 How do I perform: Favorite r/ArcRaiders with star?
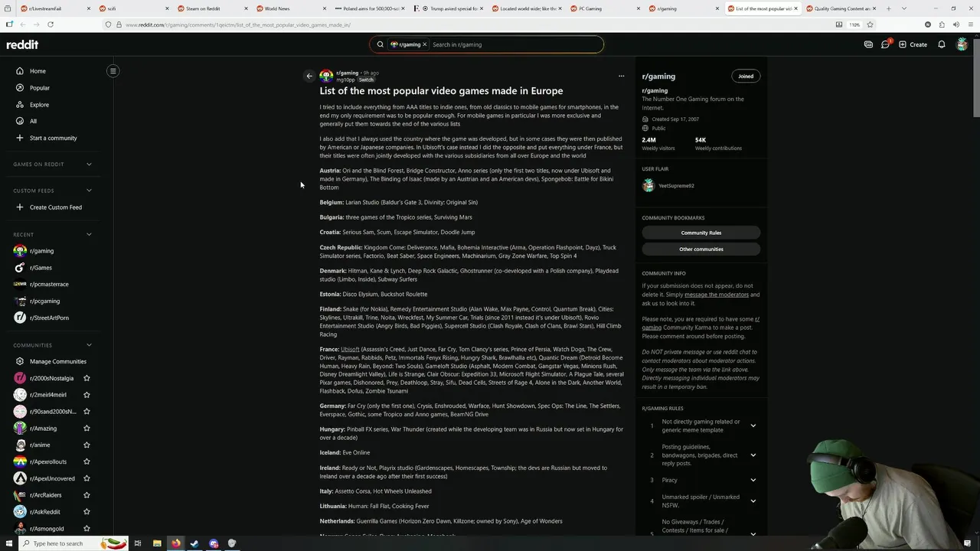tap(87, 495)
